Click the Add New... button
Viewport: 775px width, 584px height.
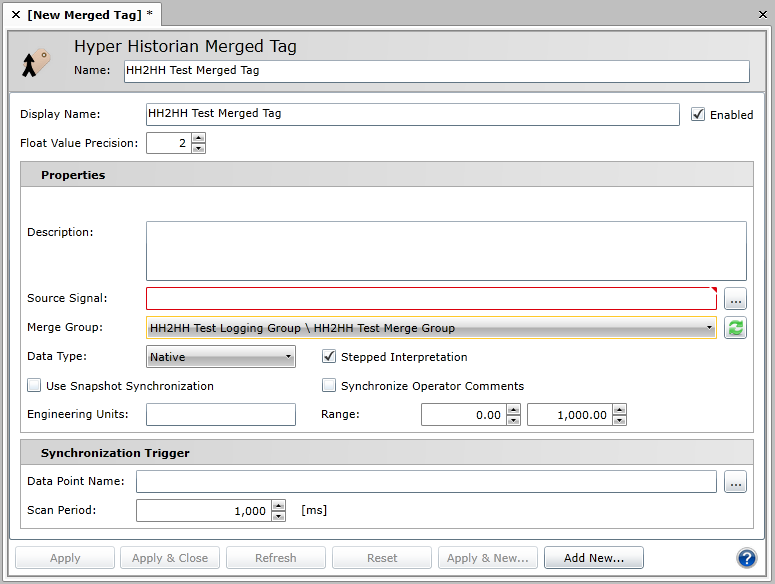click(x=593, y=558)
